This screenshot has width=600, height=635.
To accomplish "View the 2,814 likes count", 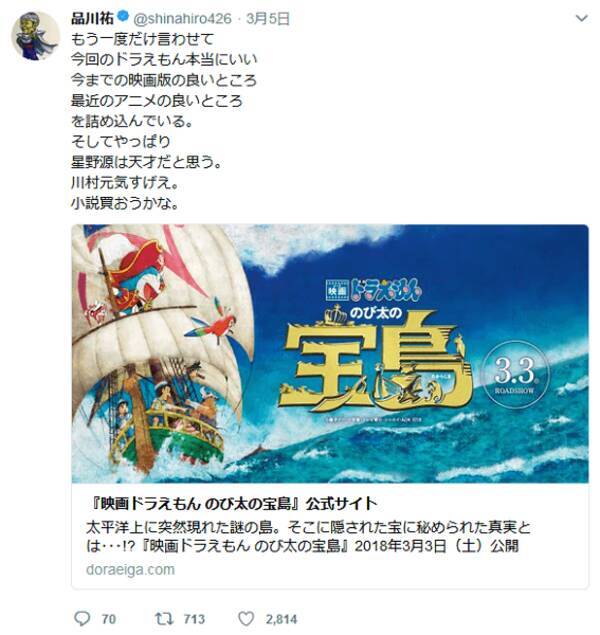I will pyautogui.click(x=281, y=619).
